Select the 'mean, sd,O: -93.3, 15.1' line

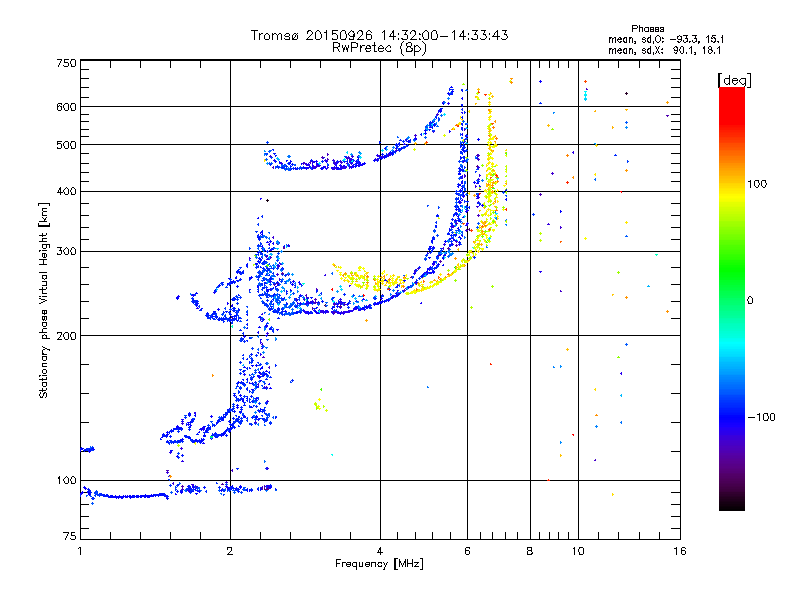(666, 39)
